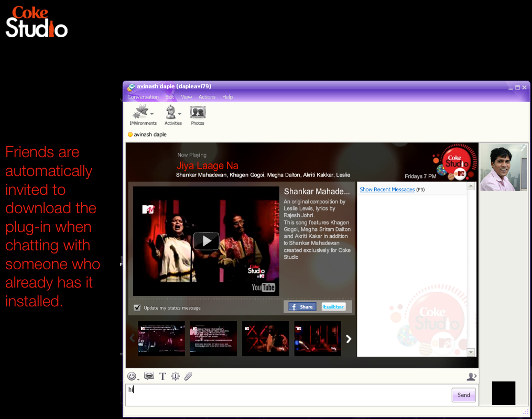Open the emoticon smiley picker

(132, 376)
